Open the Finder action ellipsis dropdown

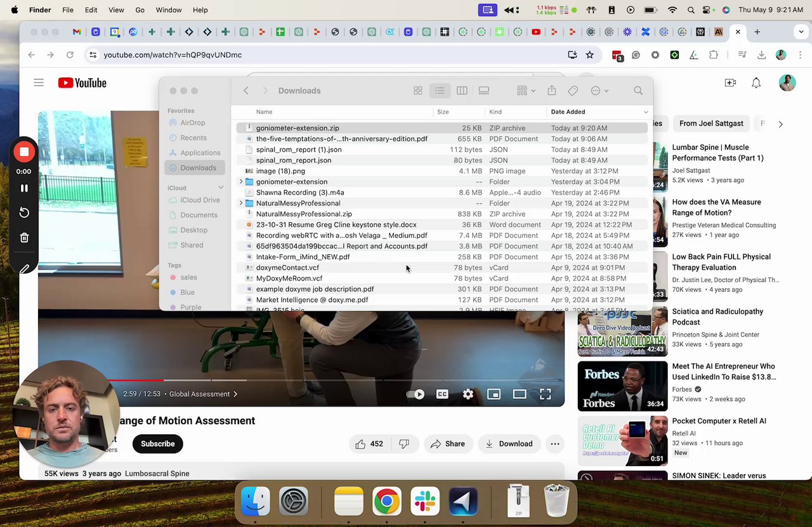coord(599,91)
